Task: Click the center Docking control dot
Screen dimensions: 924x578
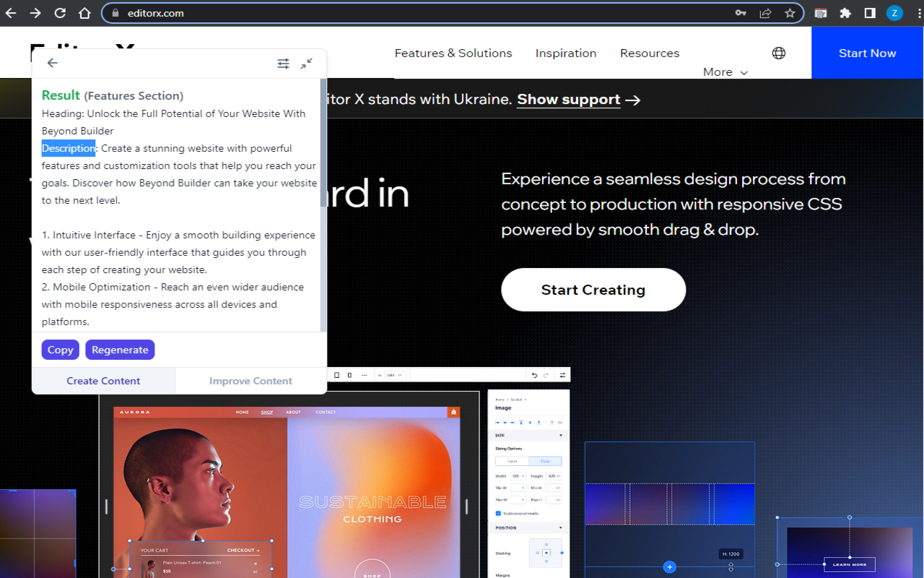Action: coord(546,553)
